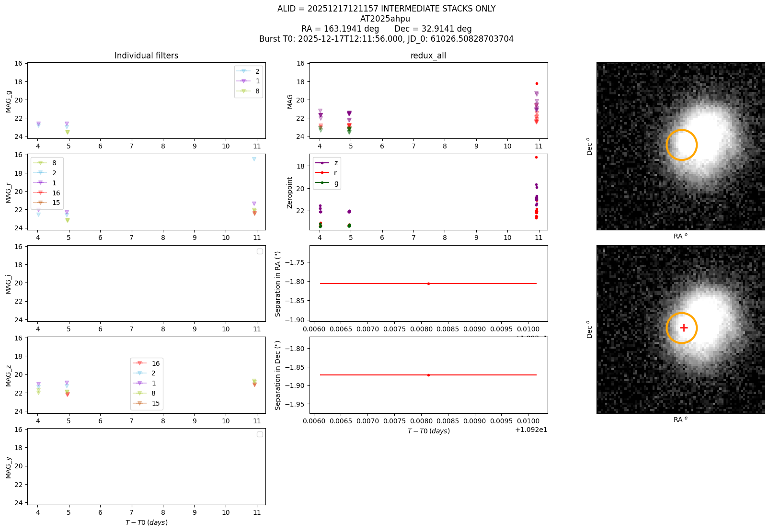This screenshot has height=532, width=769.
Task: Click the empty legend box in MAG_i plot
Action: [260, 251]
